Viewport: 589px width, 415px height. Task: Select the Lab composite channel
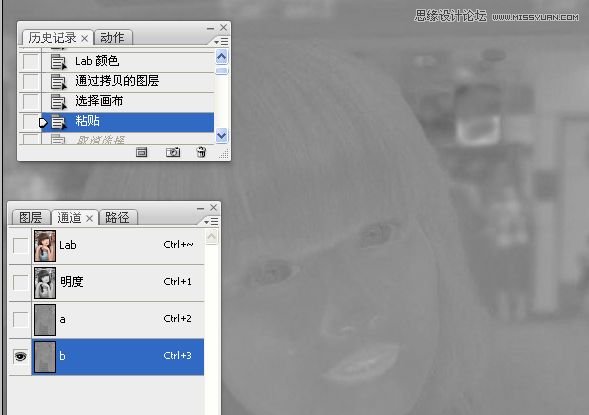pyautogui.click(x=118, y=246)
